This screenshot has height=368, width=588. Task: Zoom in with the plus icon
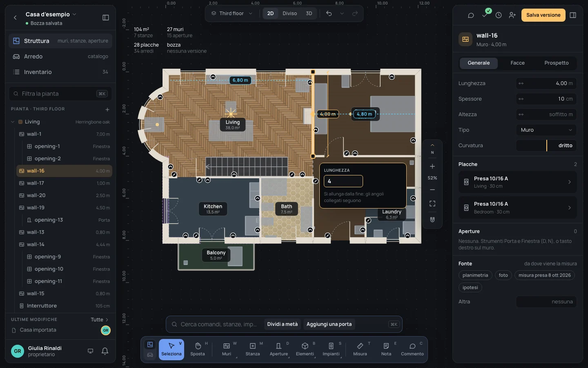[432, 166]
